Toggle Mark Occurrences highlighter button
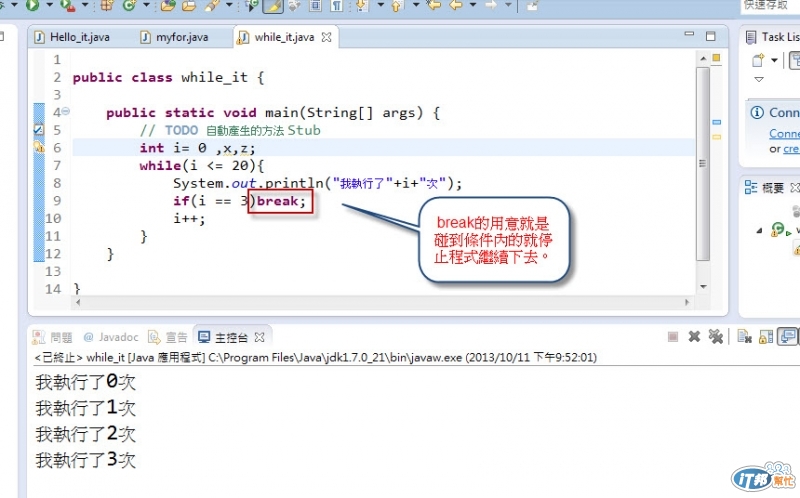 (273, 5)
